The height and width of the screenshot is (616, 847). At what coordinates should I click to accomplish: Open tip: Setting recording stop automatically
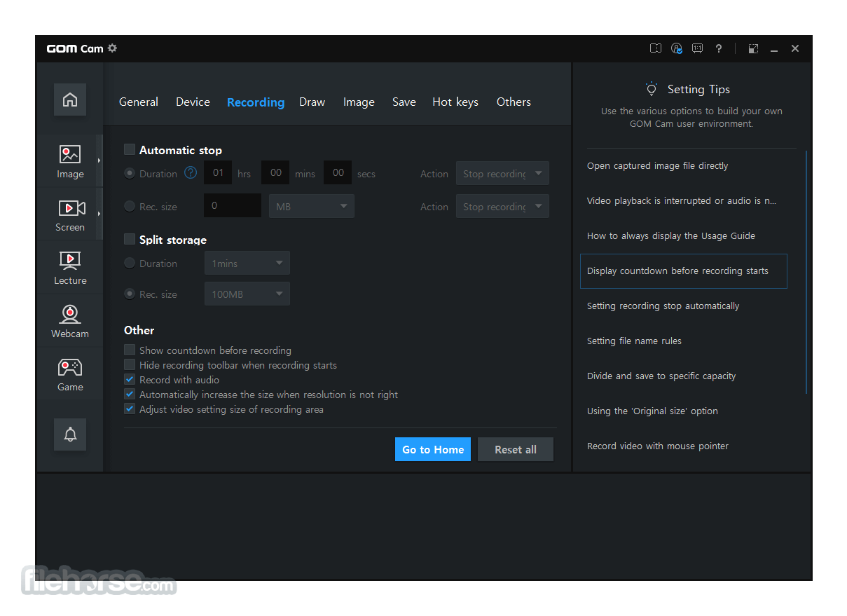[663, 306]
